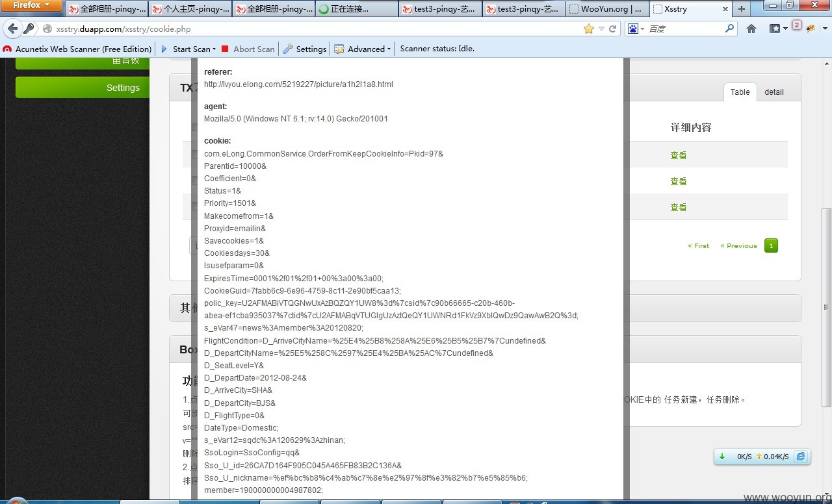Click the Acunetix Web Scanner logo icon
Image resolution: width=832 pixels, height=504 pixels.
coord(7,49)
